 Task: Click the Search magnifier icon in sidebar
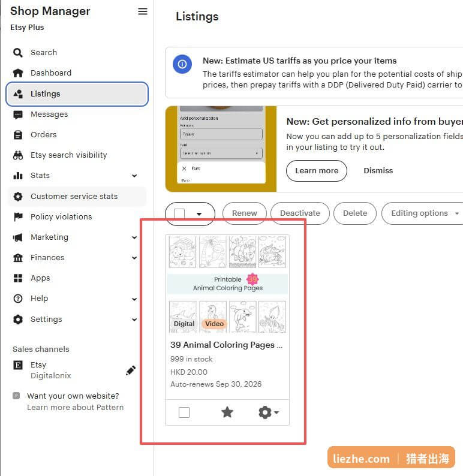pos(17,53)
